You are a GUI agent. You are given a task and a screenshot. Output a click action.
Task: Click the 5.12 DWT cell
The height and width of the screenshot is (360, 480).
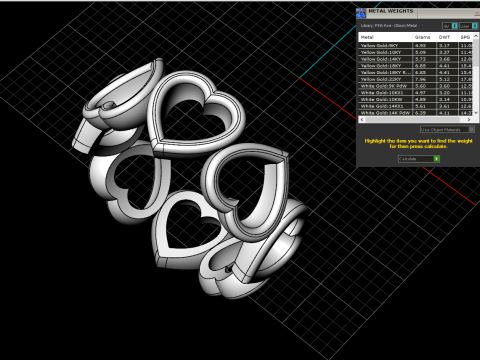(447, 79)
